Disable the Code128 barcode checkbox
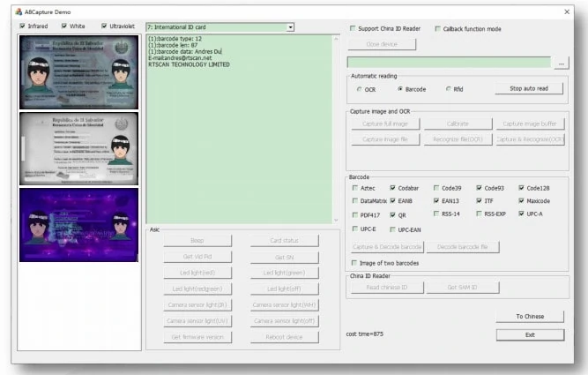This screenshot has height=375, width=588. [522, 188]
